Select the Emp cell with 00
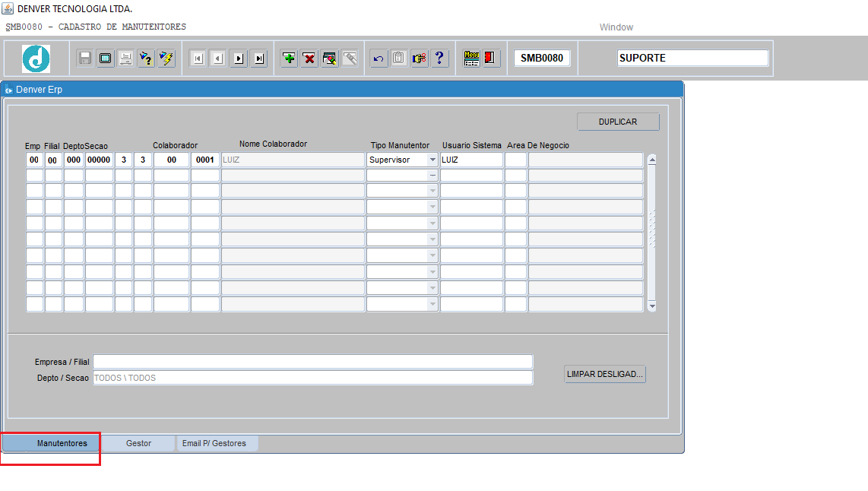The width and height of the screenshot is (868, 491). click(x=34, y=160)
